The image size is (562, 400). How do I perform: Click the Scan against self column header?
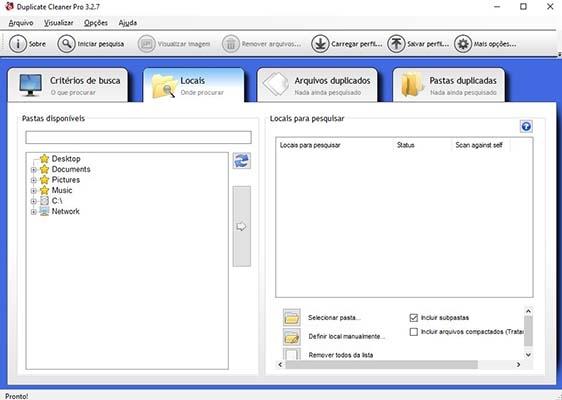pos(480,145)
